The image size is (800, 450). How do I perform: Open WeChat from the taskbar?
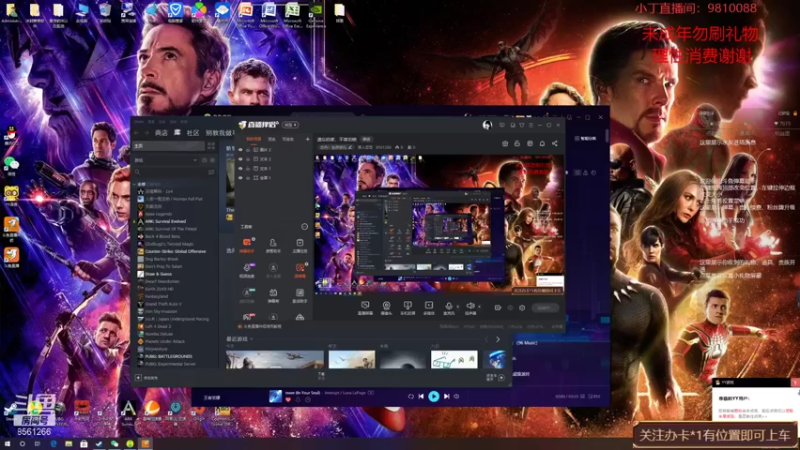pyautogui.click(x=114, y=444)
